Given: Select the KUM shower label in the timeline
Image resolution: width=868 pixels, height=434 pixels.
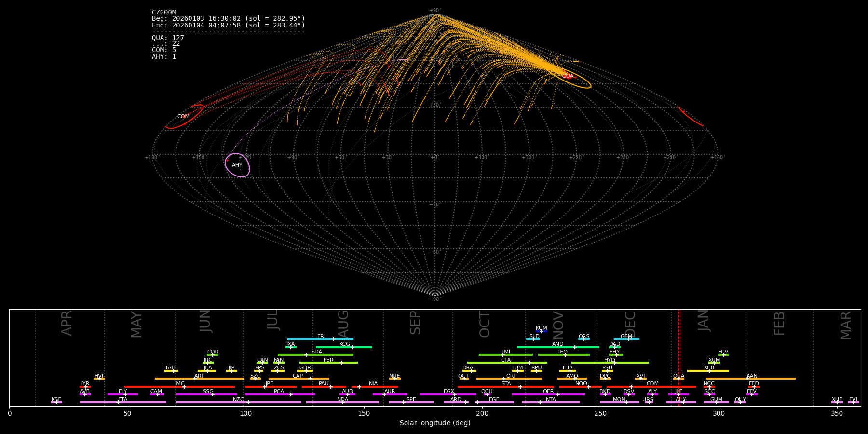Looking at the screenshot, I should (542, 328).
